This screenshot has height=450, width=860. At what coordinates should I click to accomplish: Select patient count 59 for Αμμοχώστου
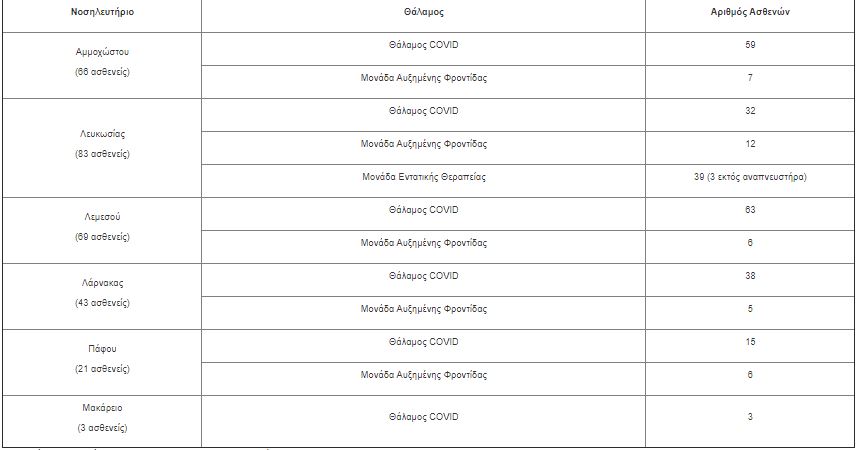pos(750,45)
